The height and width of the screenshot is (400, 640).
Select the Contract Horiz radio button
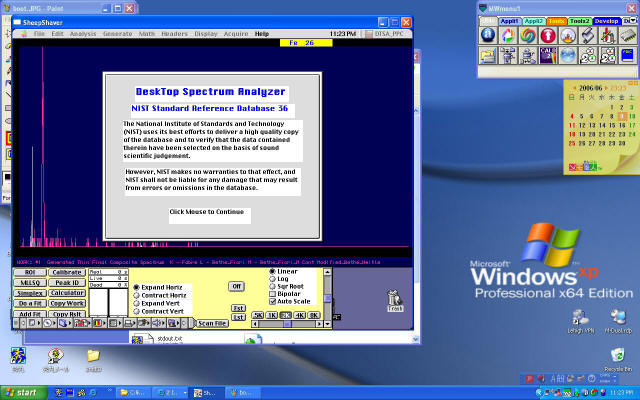coord(136,295)
